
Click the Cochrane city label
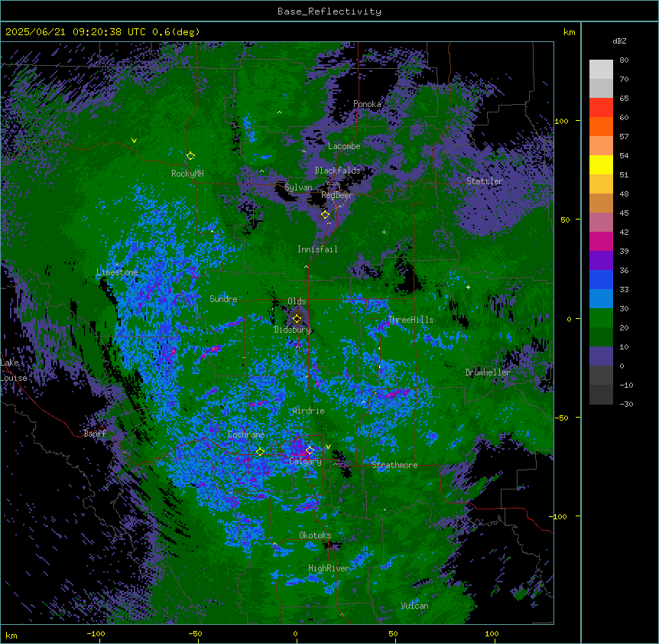(246, 434)
